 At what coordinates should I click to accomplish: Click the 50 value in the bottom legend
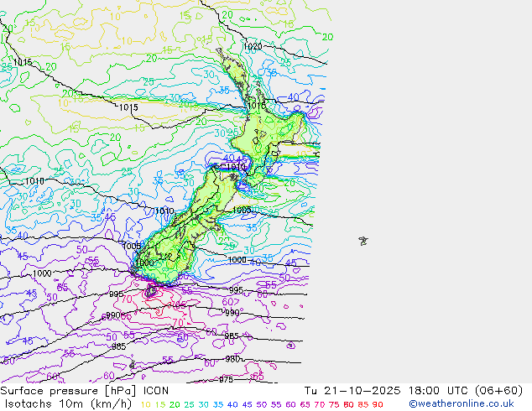[262, 404]
